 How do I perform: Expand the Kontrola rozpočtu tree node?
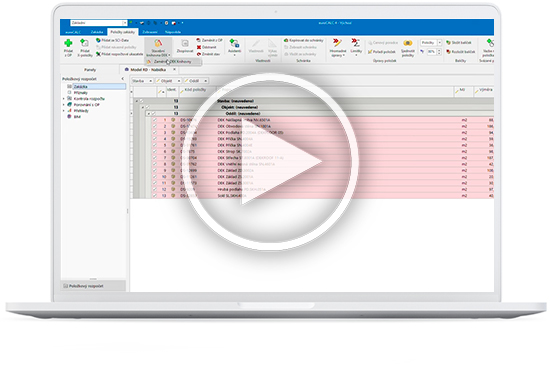click(63, 99)
